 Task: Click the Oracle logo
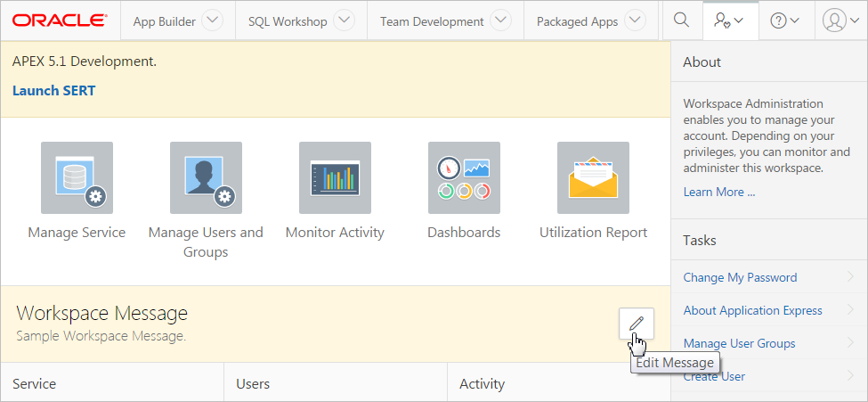tap(60, 21)
